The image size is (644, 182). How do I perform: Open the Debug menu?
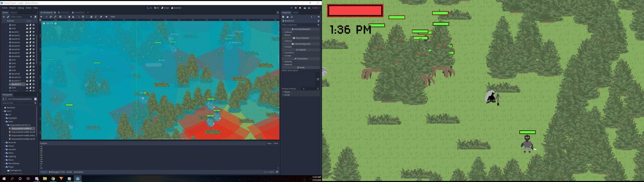[x=21, y=8]
